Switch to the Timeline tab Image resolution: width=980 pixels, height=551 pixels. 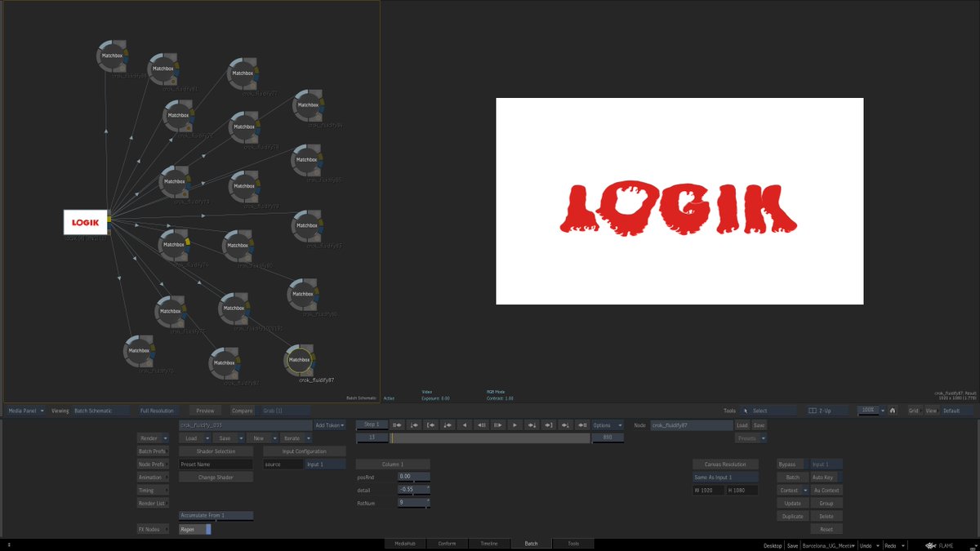click(489, 543)
